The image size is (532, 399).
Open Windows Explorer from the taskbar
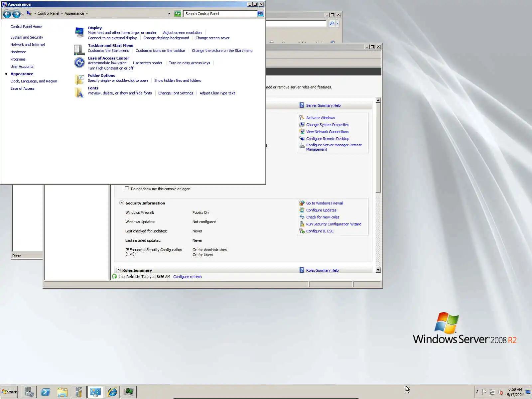point(62,392)
